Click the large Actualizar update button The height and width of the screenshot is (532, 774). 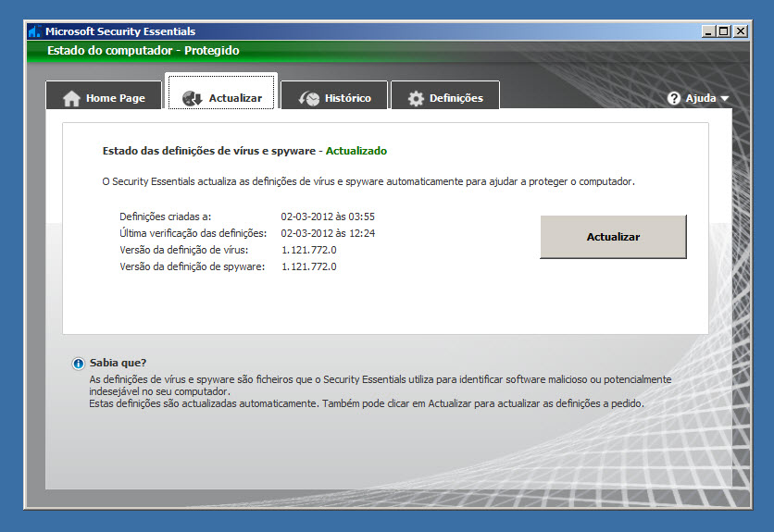click(x=613, y=237)
